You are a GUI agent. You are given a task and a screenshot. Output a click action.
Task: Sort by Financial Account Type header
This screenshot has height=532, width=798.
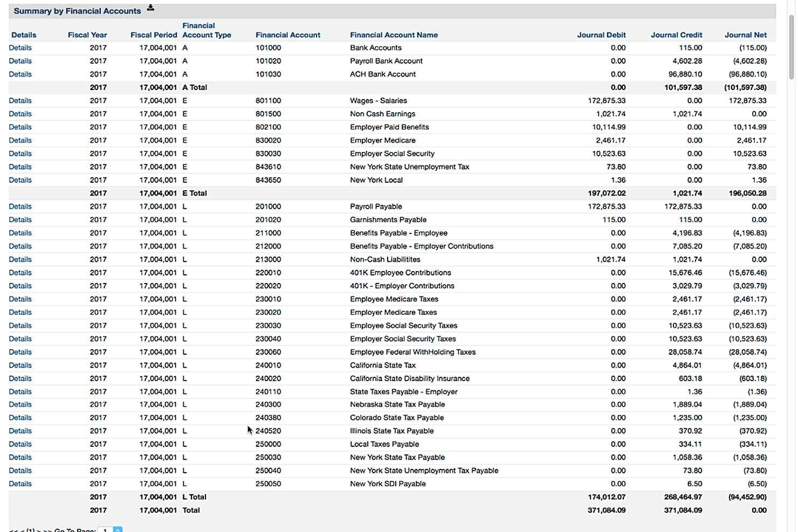click(207, 31)
